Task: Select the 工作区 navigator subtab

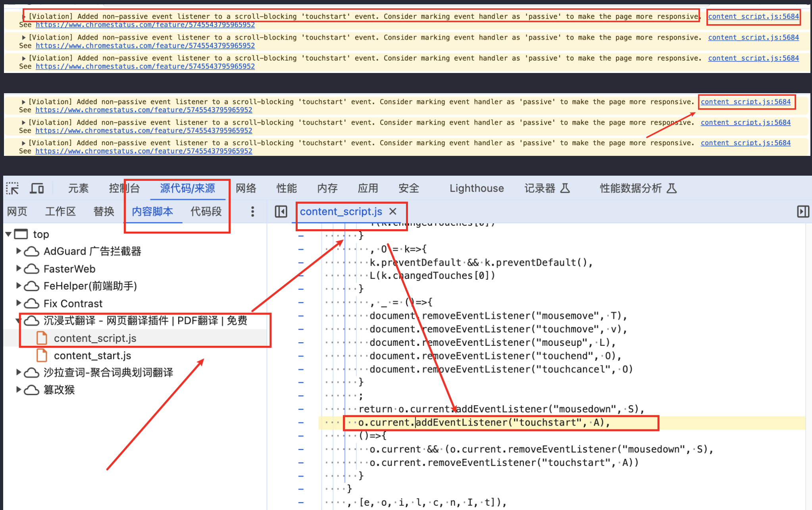Action: pos(60,211)
